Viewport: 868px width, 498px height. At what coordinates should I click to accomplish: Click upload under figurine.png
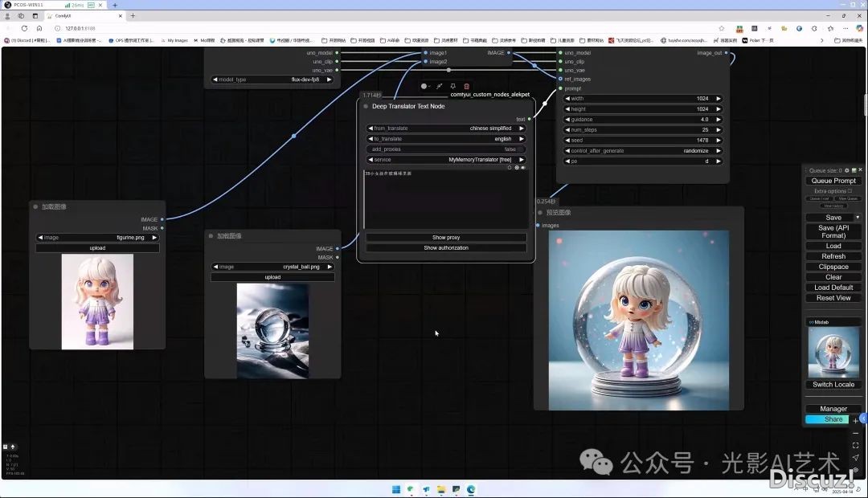97,248
